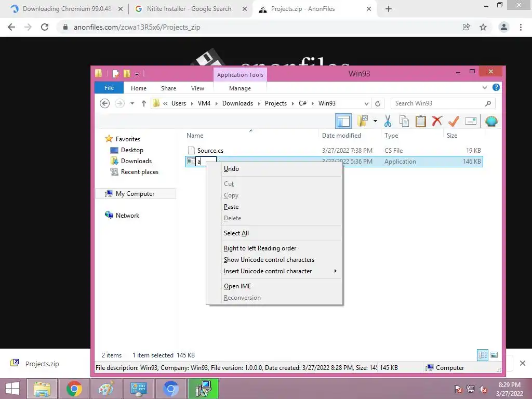532x399 pixels.
Task: Click the Explorer Forward arrow button
Action: [x=119, y=103]
